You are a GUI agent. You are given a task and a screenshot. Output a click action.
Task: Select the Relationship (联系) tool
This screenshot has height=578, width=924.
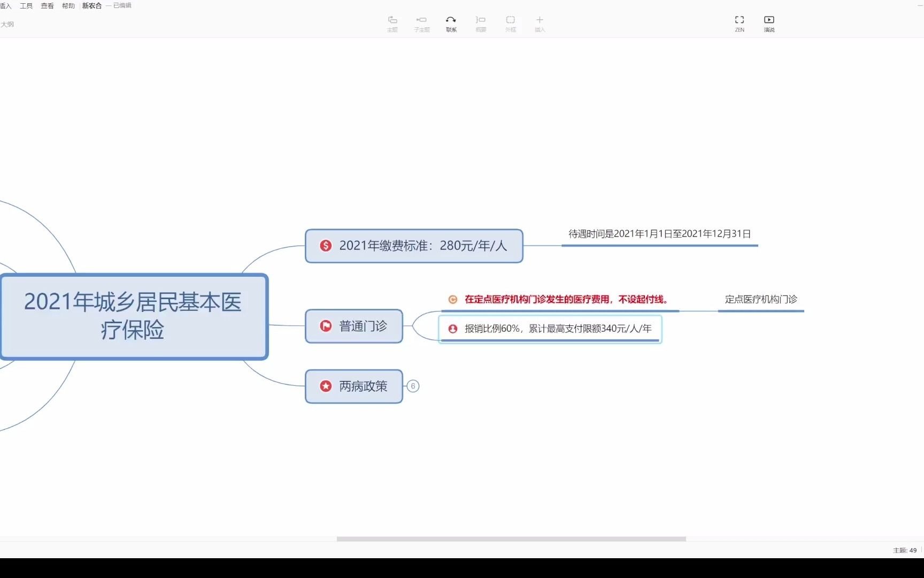coord(451,24)
